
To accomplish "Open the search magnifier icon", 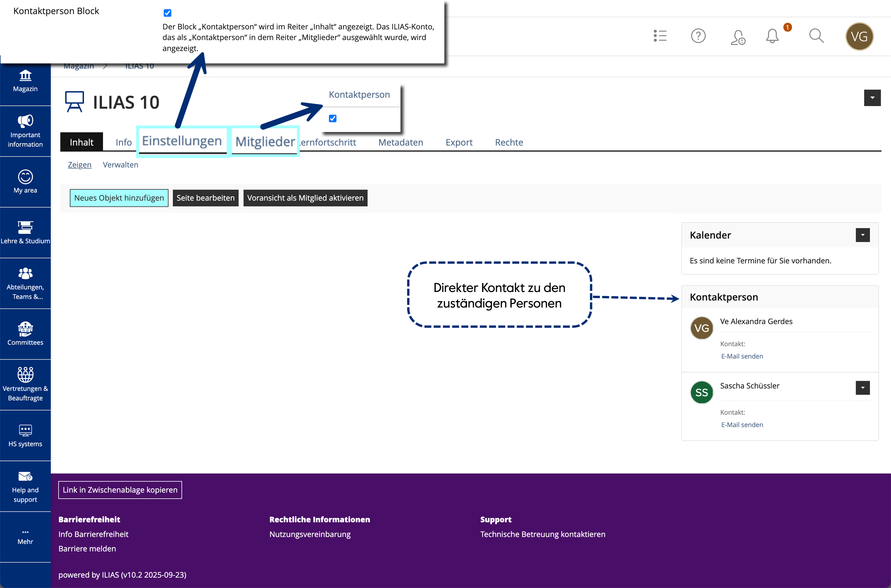I will (x=816, y=36).
